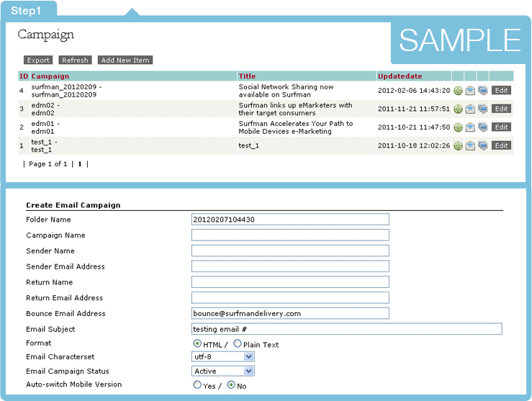
Task: Click monitors preview icon in test_1 row
Action: 482,146
